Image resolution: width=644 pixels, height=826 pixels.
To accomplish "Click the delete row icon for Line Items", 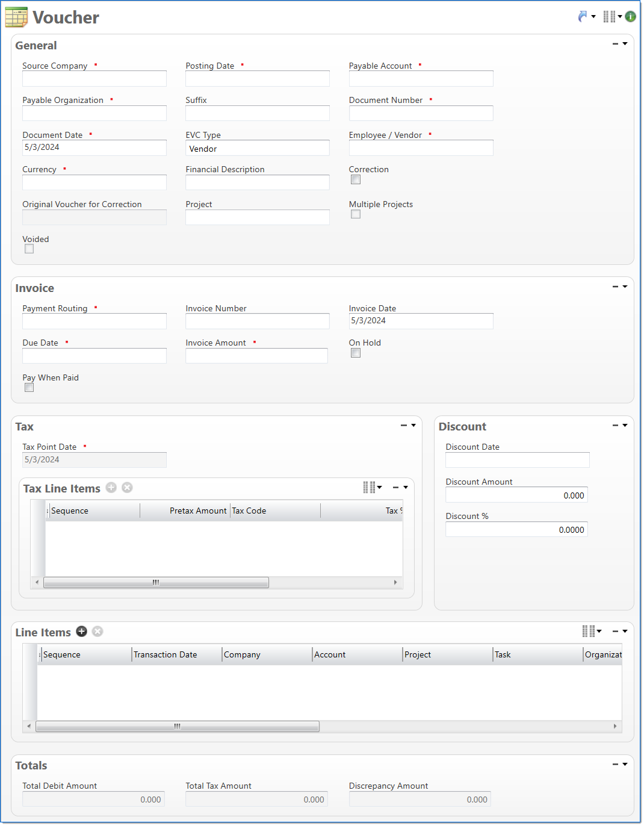I will (98, 631).
